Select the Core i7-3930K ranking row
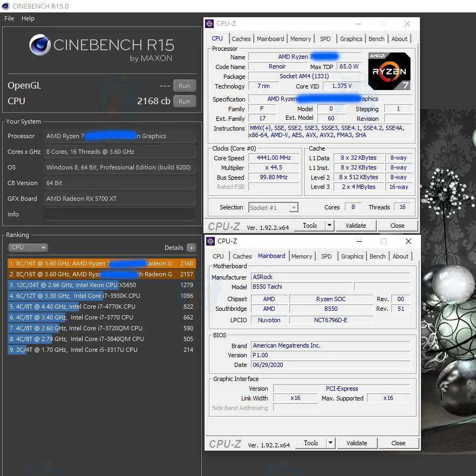This screenshot has height=476, width=476. 101,296
